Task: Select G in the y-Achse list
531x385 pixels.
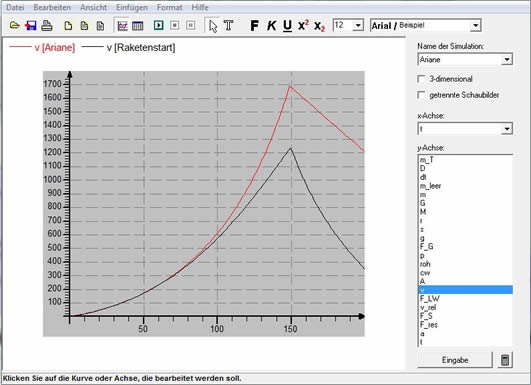Action: point(465,203)
